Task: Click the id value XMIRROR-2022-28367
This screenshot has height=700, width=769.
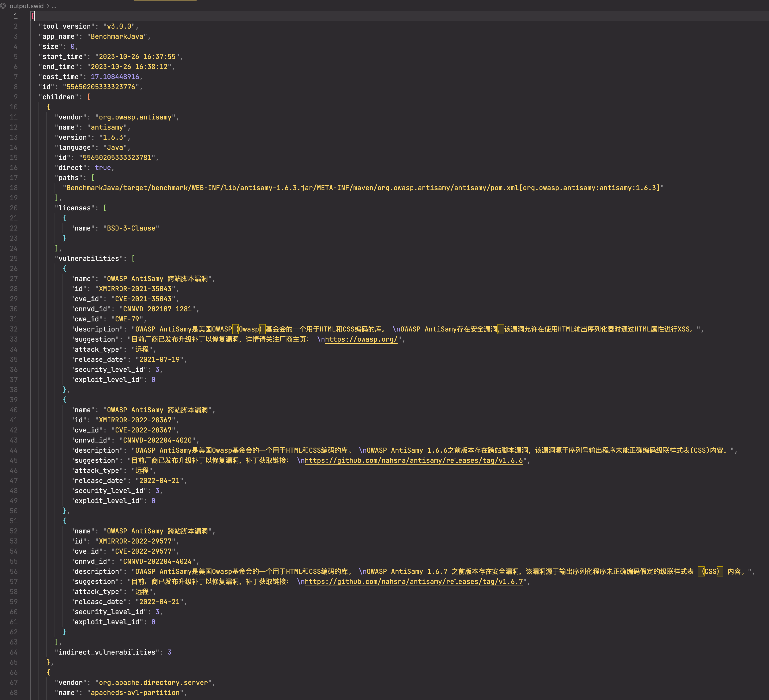Action: 135,420
